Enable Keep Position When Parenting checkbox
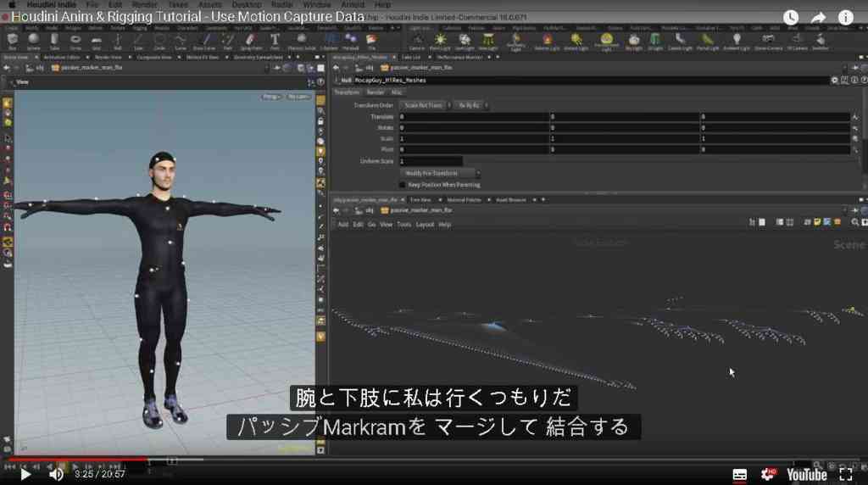868x485 pixels. click(x=403, y=185)
